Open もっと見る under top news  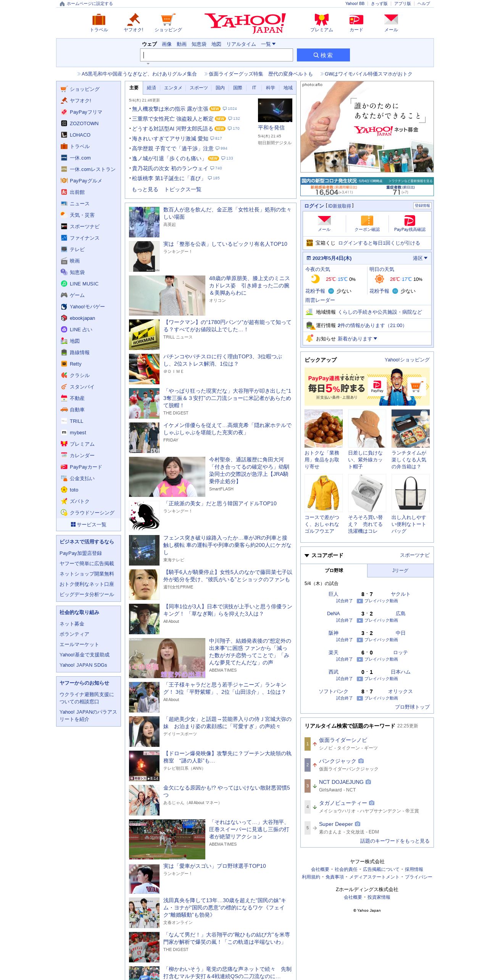click(x=145, y=190)
